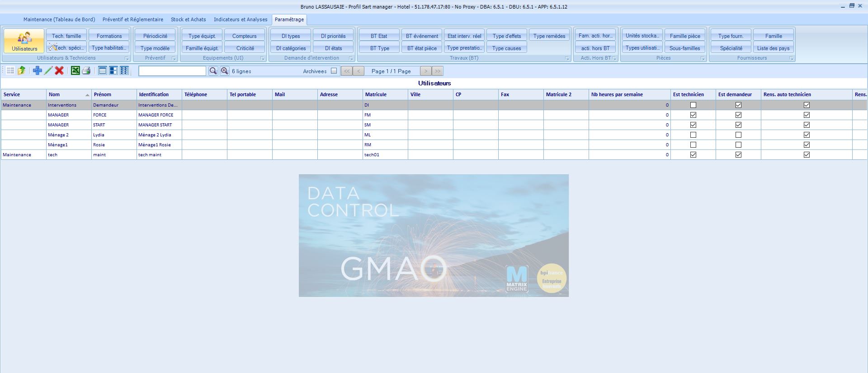This screenshot has height=373, width=868.
Task: Open DI priorités settings
Action: tap(333, 36)
